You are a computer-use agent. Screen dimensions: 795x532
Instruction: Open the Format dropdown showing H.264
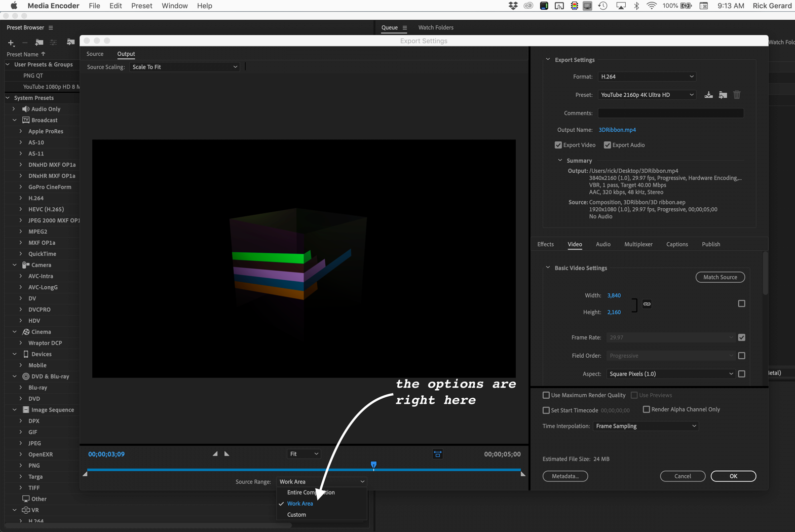(x=647, y=77)
